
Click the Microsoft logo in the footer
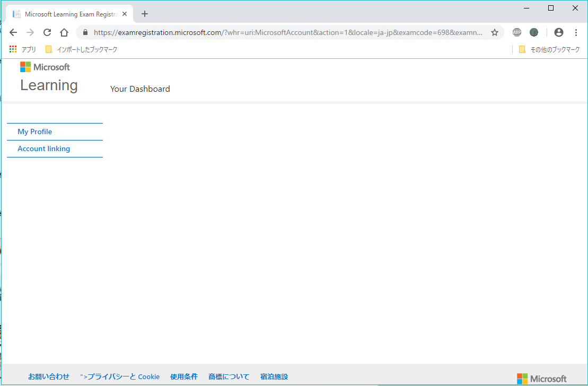click(541, 379)
